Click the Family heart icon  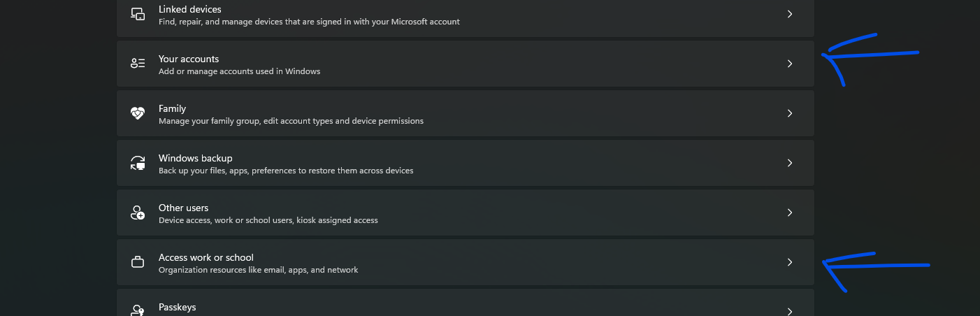pyautogui.click(x=138, y=113)
